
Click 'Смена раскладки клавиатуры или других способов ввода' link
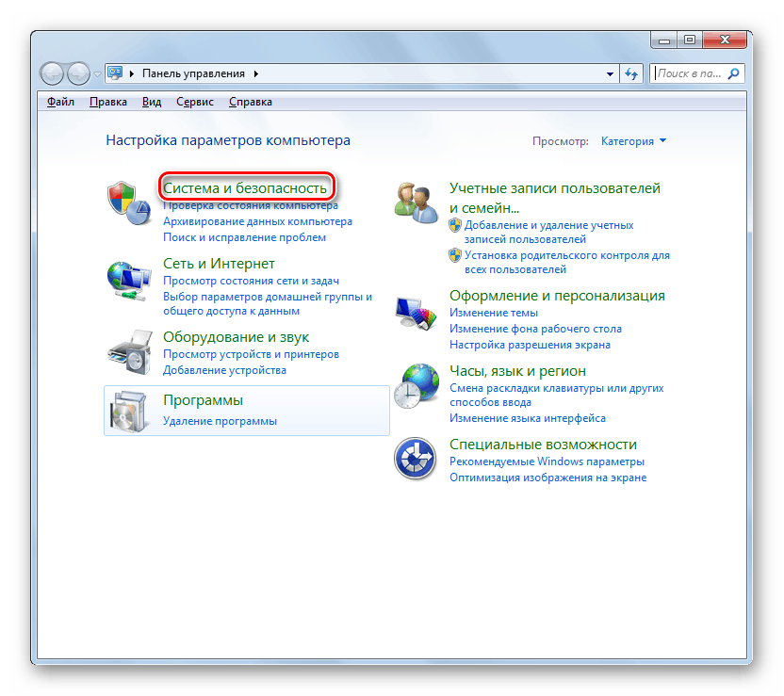[x=557, y=396]
